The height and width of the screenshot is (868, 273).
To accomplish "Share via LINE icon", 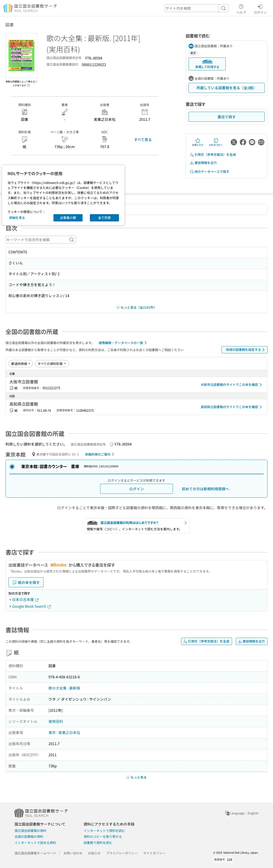I will 252,142.
